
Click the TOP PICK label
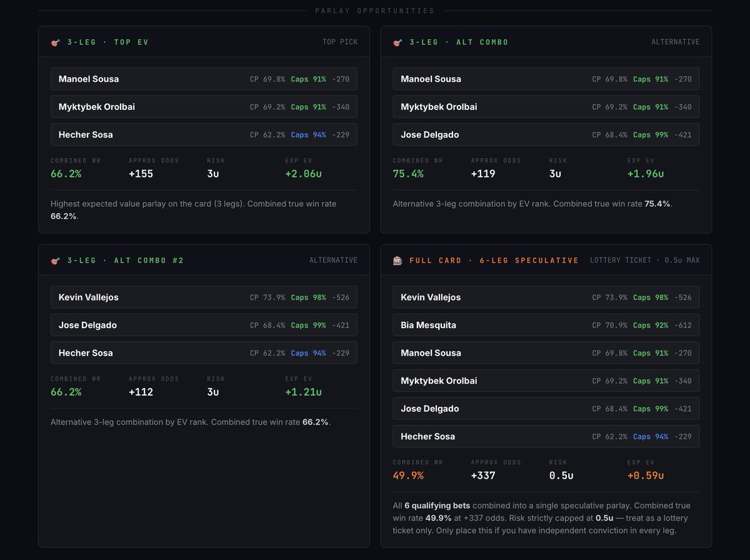(x=340, y=42)
